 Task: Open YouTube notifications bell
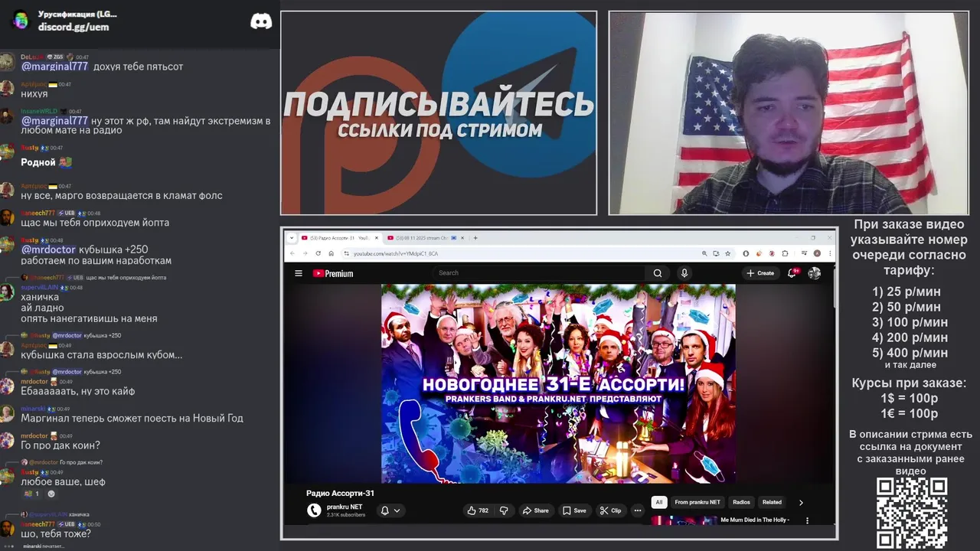click(792, 273)
